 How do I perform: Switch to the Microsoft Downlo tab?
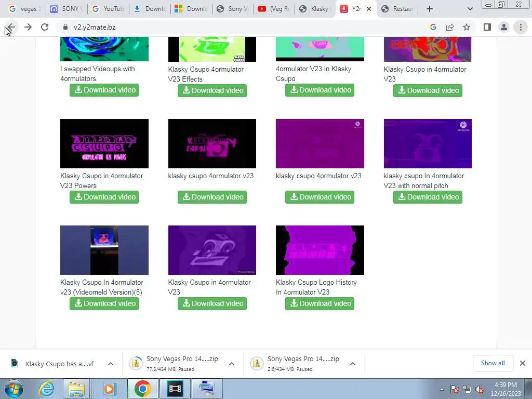(x=191, y=9)
